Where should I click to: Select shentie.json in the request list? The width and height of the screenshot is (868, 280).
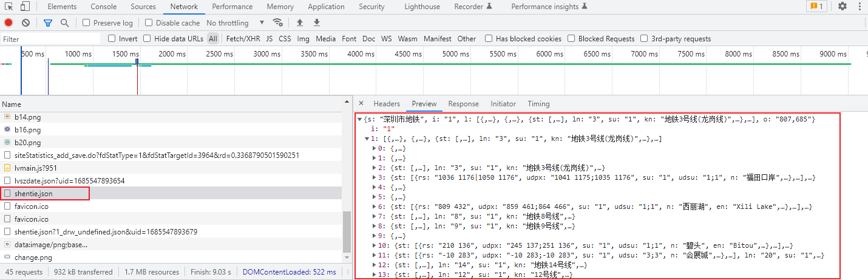click(33, 194)
